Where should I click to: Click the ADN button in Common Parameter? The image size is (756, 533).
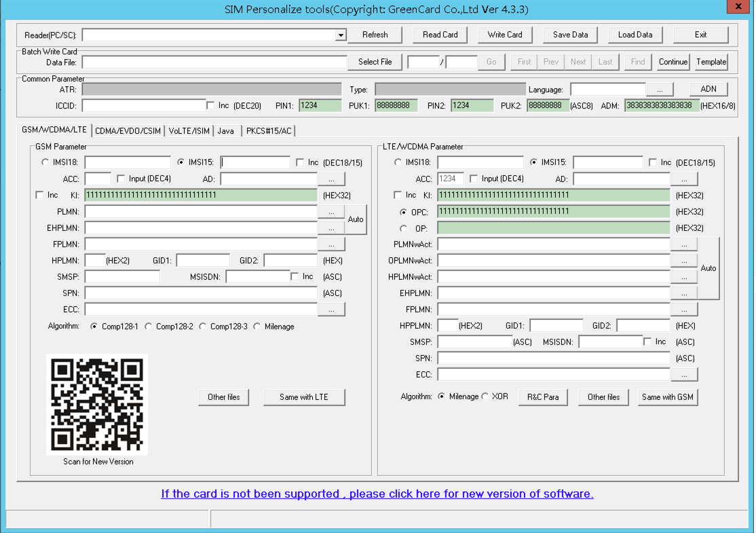(708, 88)
